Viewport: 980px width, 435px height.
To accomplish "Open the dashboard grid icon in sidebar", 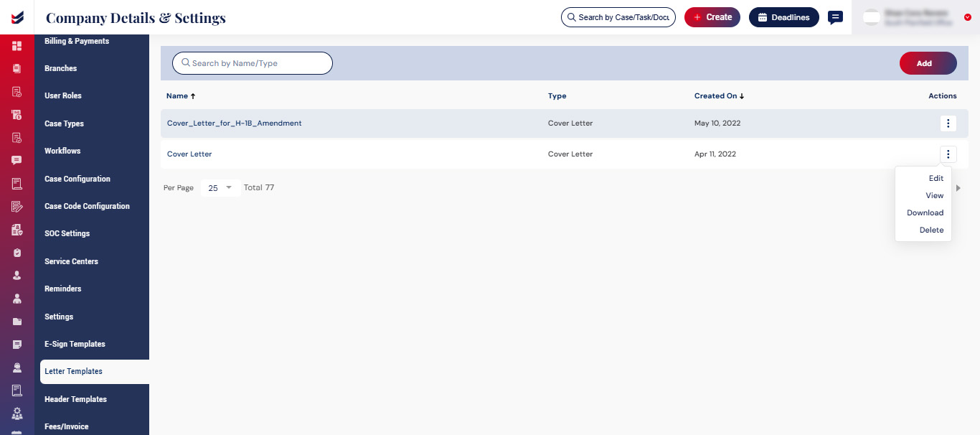I will pos(17,46).
